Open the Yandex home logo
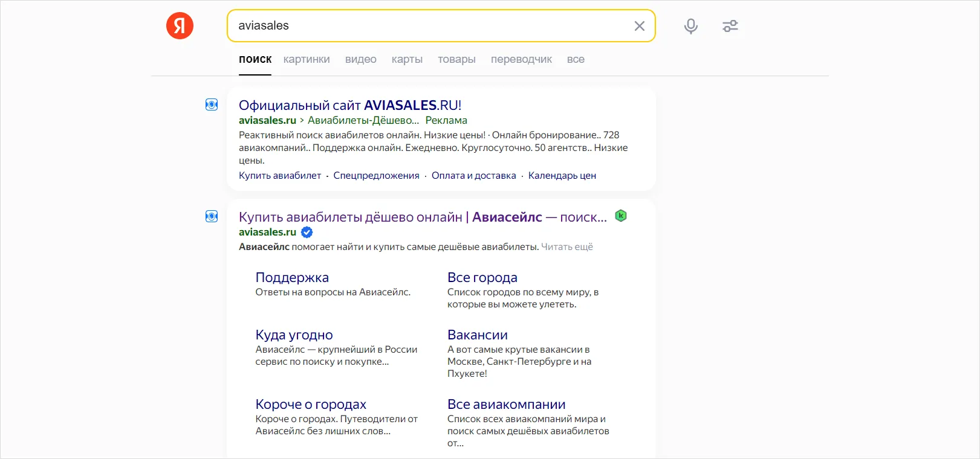980x459 pixels. (180, 26)
